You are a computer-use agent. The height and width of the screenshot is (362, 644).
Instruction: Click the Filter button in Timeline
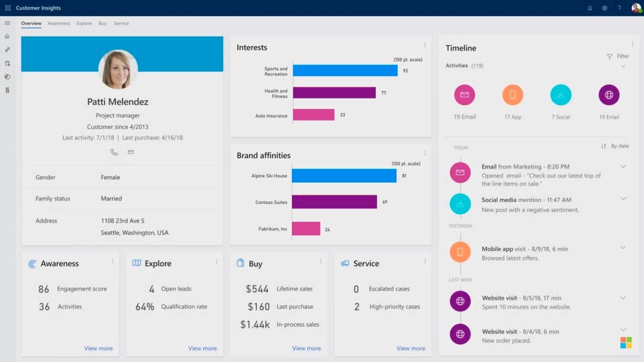618,56
